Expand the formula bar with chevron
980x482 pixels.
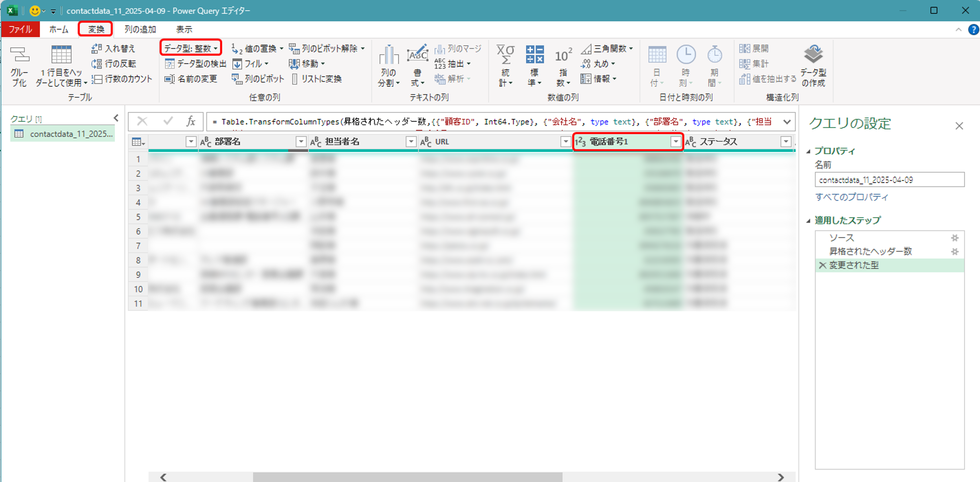[x=787, y=122]
